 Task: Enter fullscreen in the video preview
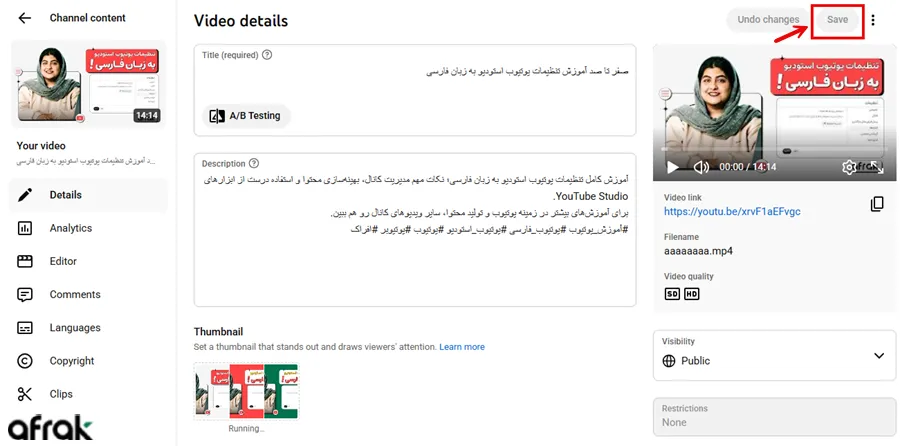[876, 167]
